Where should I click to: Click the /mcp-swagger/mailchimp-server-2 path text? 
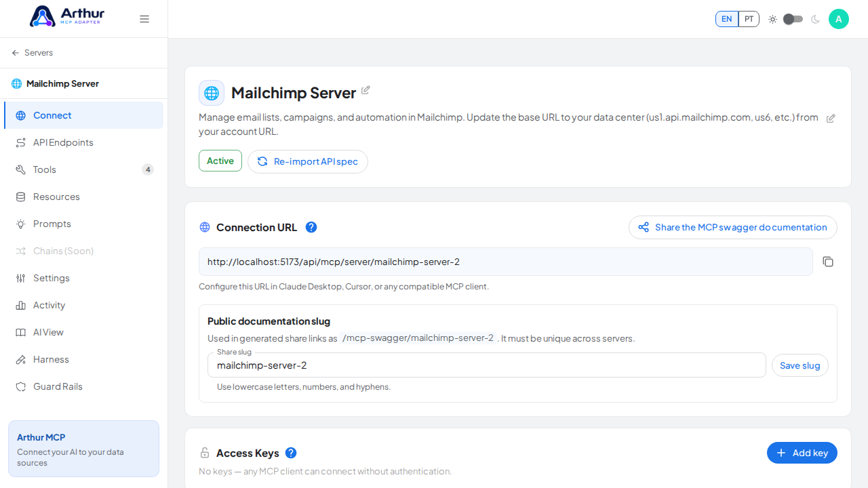coord(418,338)
